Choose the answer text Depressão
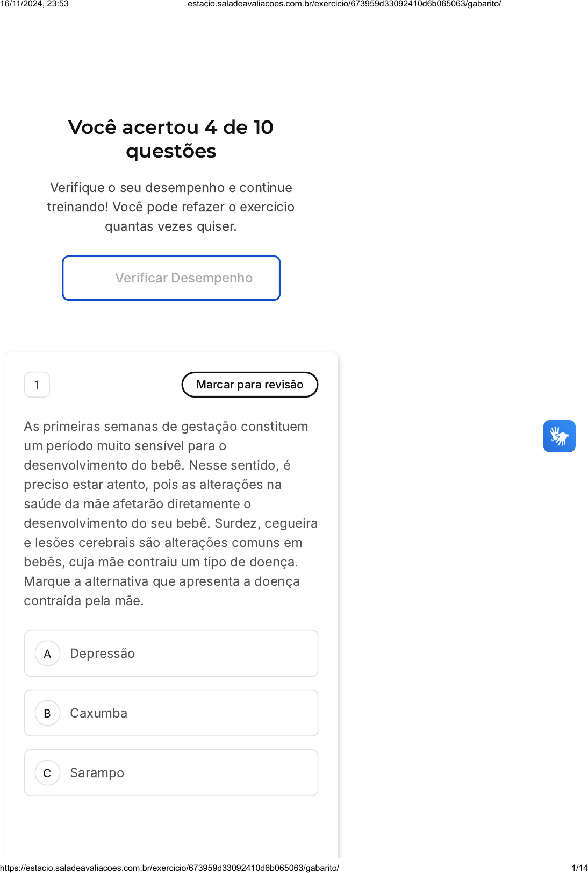Image resolution: width=588 pixels, height=873 pixels. pos(102,654)
